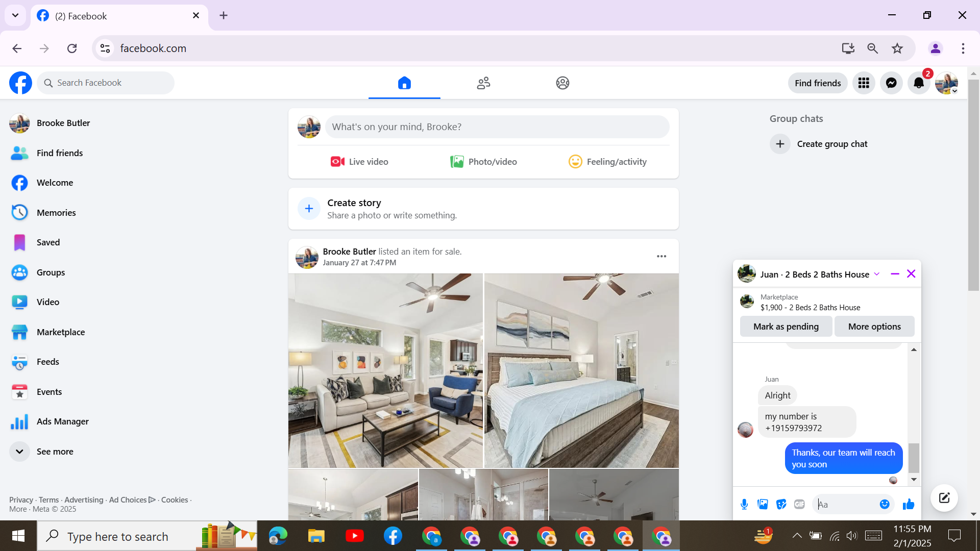Open YouTube from the Windows taskbar

coord(354,536)
